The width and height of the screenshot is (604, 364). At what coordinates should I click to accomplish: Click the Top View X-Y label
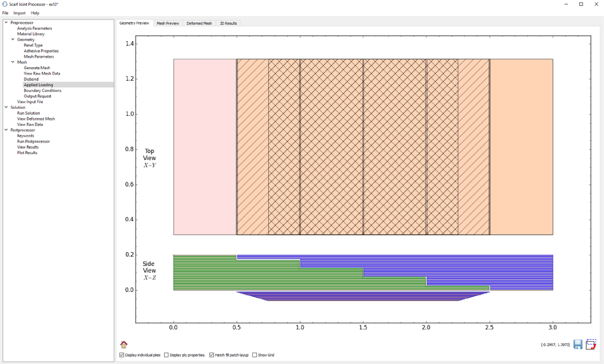[x=150, y=158]
